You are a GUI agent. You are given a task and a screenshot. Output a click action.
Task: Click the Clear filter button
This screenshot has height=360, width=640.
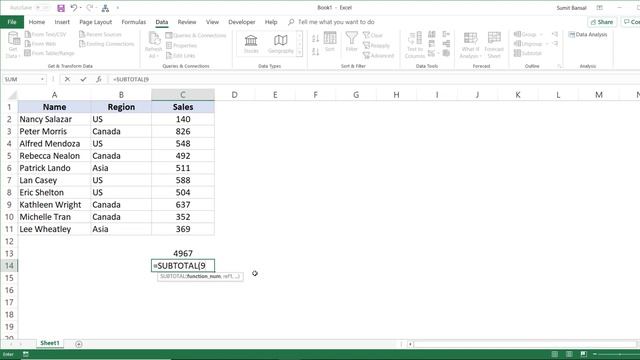pyautogui.click(x=373, y=36)
